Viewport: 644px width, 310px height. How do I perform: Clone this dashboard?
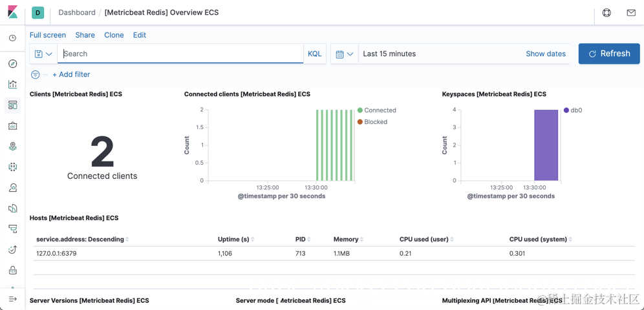[114, 35]
